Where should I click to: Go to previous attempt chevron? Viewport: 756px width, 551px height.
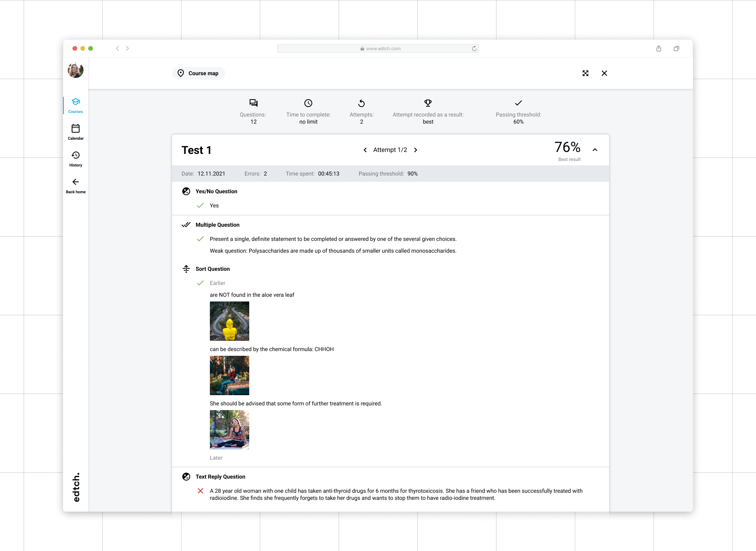(x=365, y=150)
